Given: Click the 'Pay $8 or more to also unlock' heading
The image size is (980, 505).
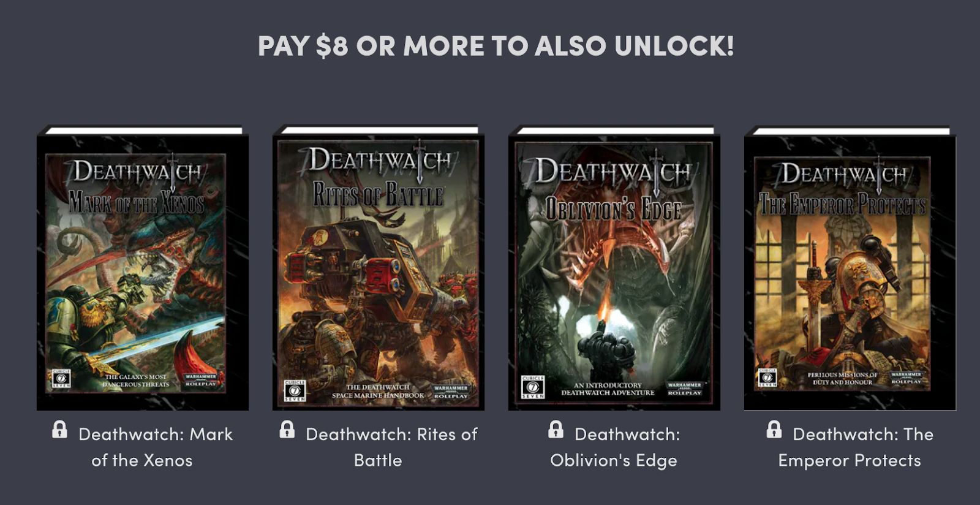Looking at the screenshot, I should coord(496,46).
